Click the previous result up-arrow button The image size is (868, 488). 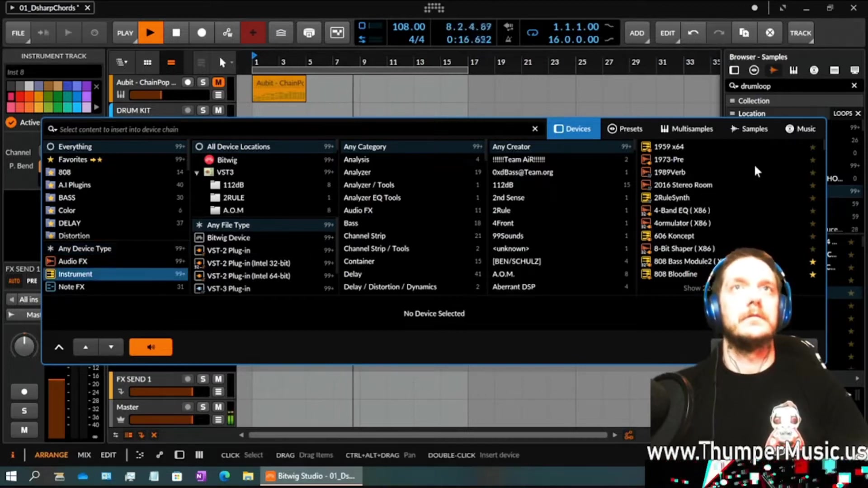point(85,347)
